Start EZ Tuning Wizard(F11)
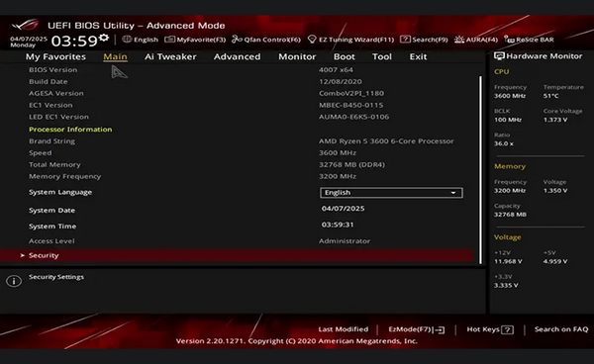 (350, 40)
